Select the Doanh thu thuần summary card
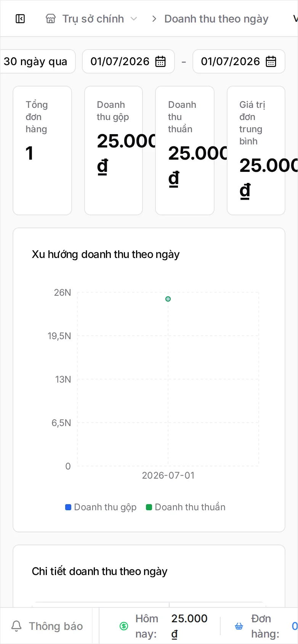The width and height of the screenshot is (298, 644). pyautogui.click(x=185, y=151)
